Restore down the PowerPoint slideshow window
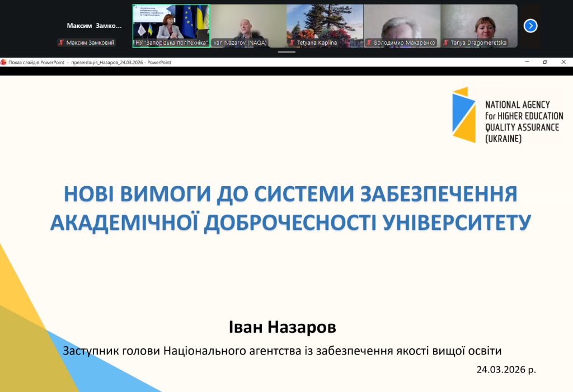This screenshot has width=573, height=392. point(545,62)
